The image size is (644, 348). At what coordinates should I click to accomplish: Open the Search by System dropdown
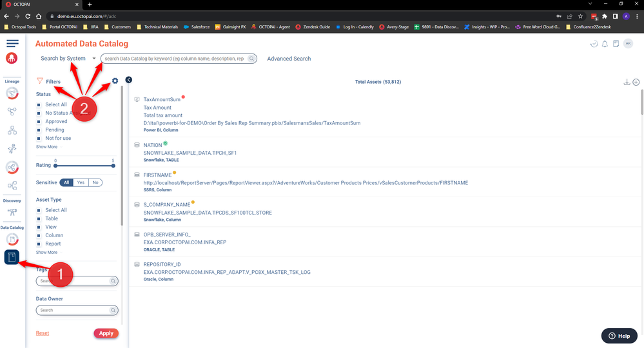tap(68, 58)
